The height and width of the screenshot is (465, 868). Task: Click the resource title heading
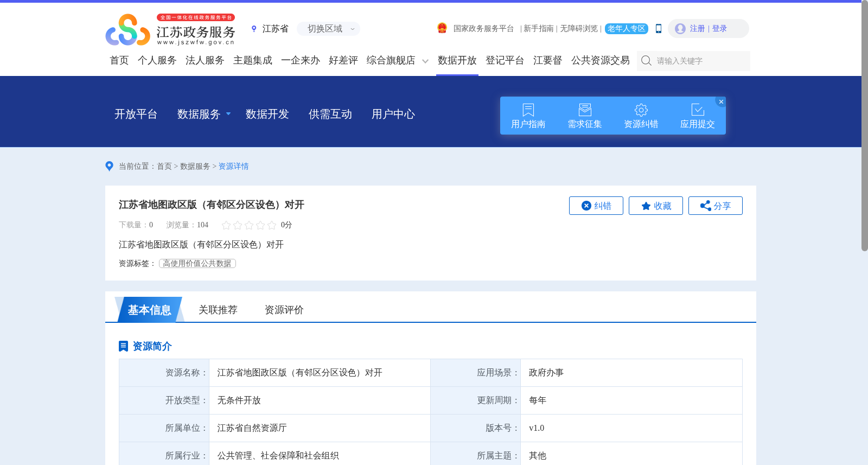(212, 205)
